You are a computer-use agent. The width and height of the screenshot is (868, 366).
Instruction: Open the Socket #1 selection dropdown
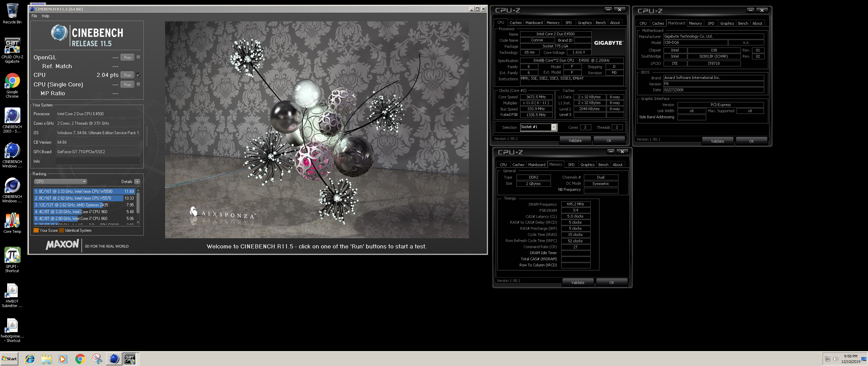coord(554,127)
